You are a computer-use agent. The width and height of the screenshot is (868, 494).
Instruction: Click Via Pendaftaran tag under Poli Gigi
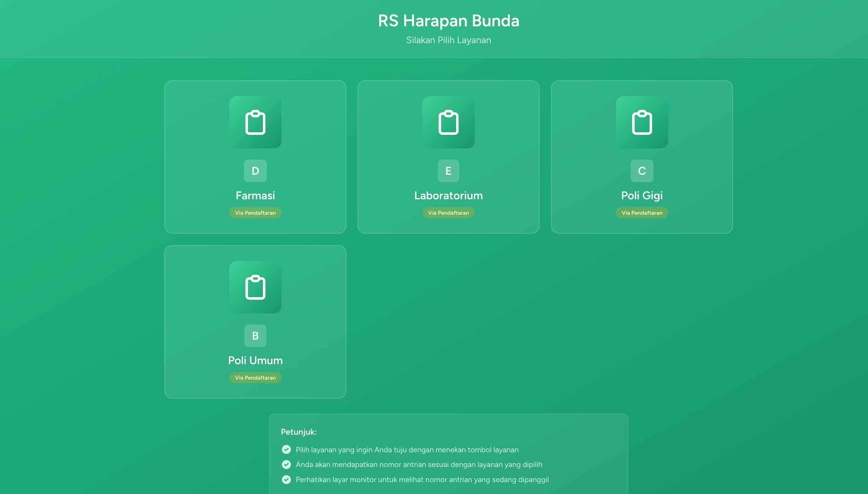coord(642,213)
